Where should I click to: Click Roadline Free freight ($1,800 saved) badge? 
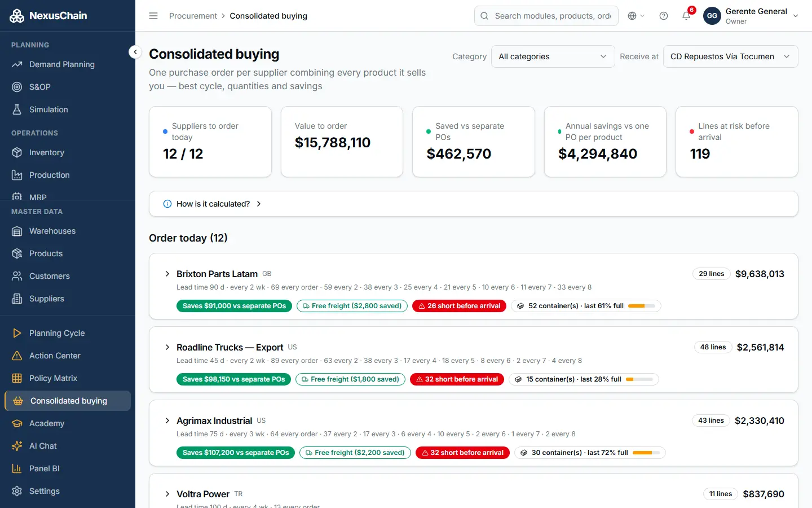point(350,379)
